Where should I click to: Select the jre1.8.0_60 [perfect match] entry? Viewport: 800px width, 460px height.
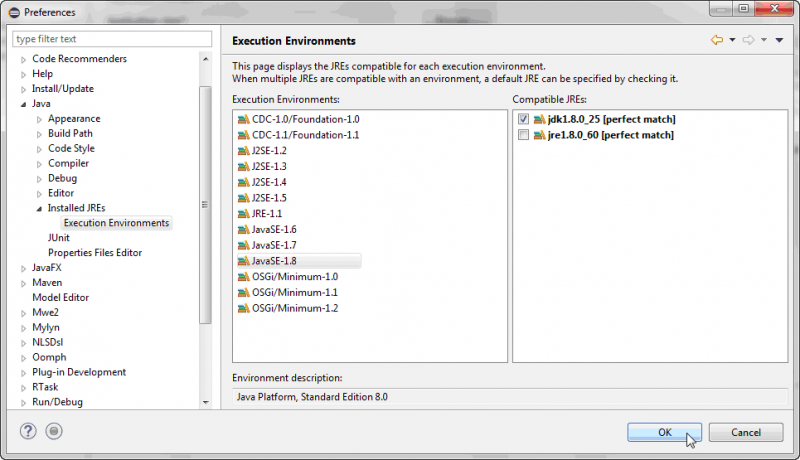click(610, 135)
